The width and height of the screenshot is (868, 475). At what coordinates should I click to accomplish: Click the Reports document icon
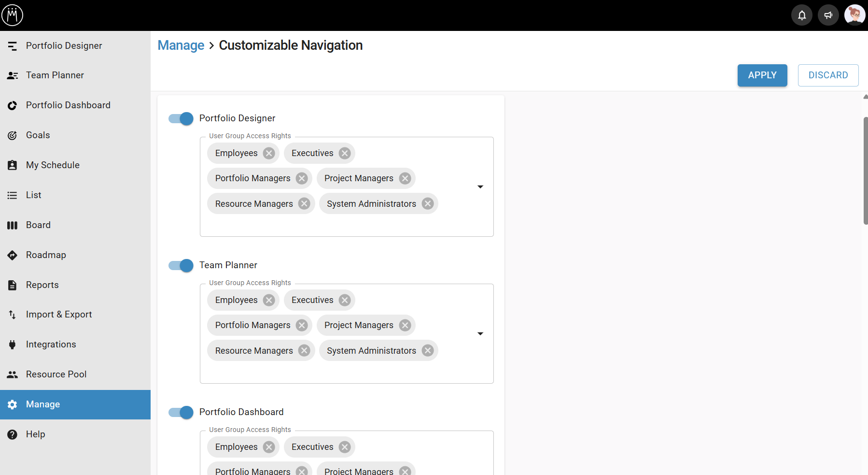pyautogui.click(x=13, y=285)
